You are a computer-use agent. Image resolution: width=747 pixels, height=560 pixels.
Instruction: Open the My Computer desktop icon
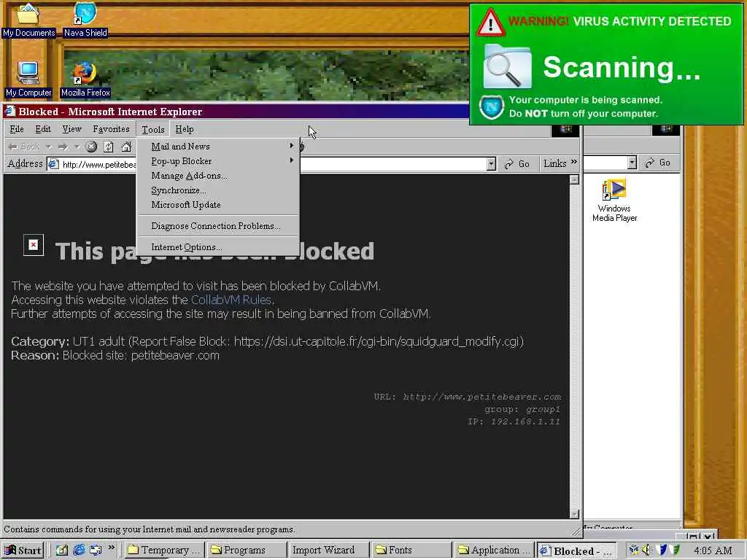click(x=28, y=79)
